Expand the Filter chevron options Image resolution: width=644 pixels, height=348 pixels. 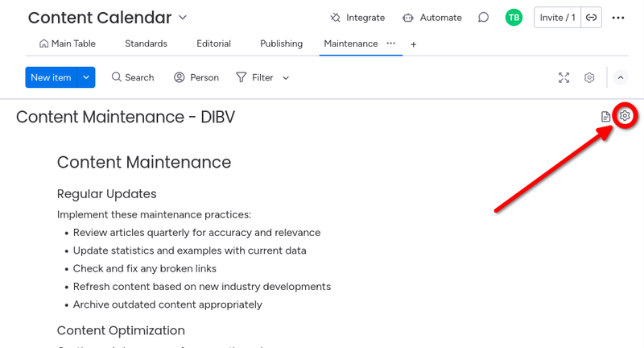(286, 77)
